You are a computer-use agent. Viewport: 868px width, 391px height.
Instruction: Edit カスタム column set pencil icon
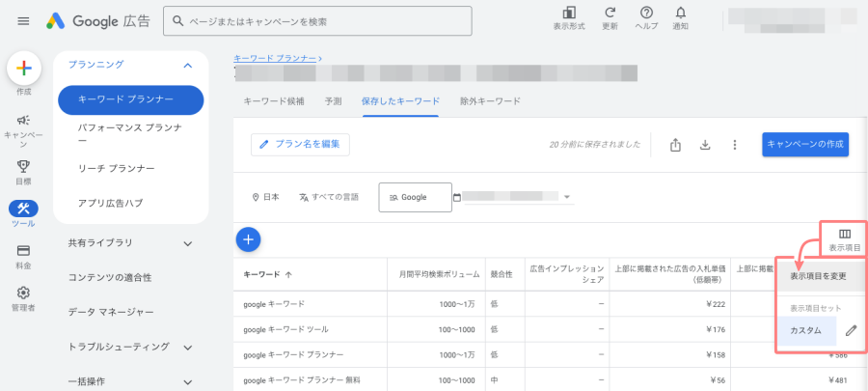coord(852,330)
